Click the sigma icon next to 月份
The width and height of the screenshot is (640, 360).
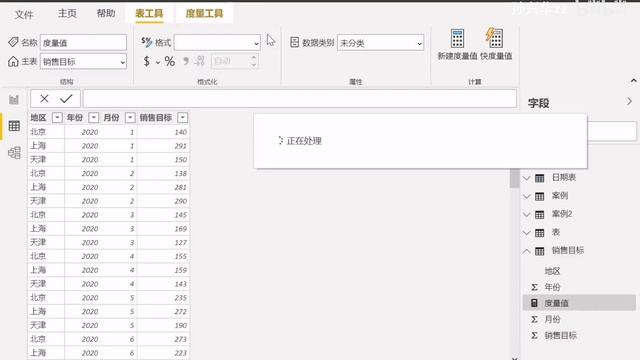click(x=534, y=319)
